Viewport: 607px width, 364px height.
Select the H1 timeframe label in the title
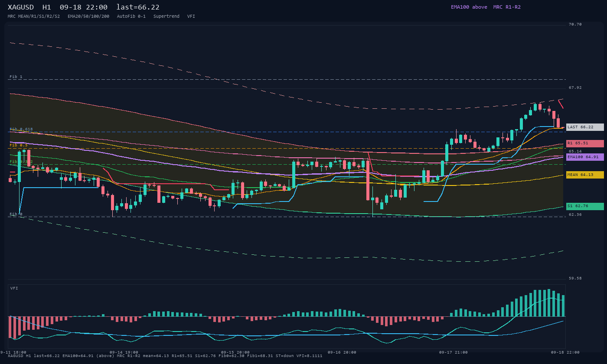[x=47, y=7]
